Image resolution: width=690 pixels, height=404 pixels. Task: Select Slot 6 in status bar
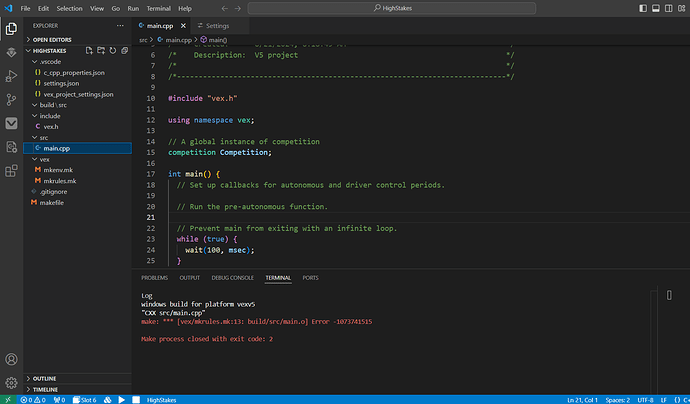point(84,400)
